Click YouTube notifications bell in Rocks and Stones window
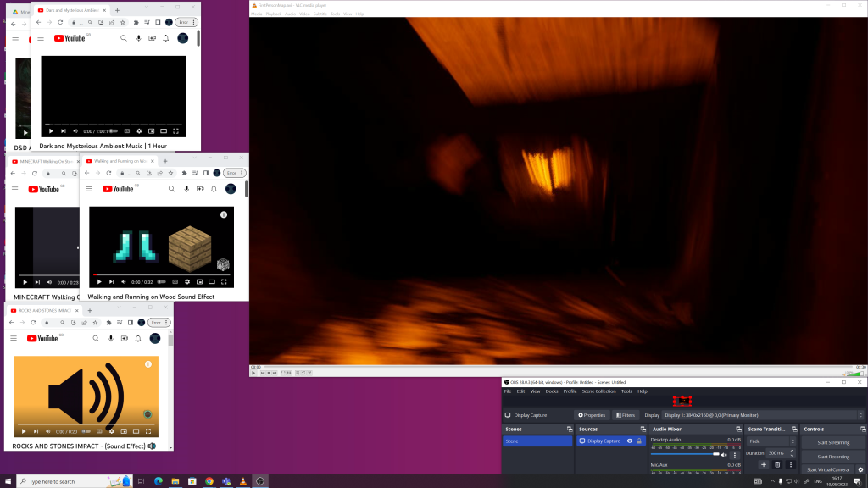This screenshot has height=488, width=868. click(138, 338)
